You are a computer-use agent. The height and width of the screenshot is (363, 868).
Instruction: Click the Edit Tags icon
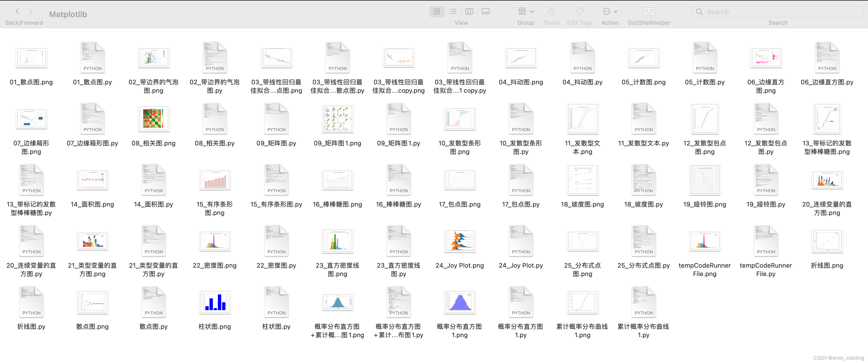pyautogui.click(x=579, y=11)
